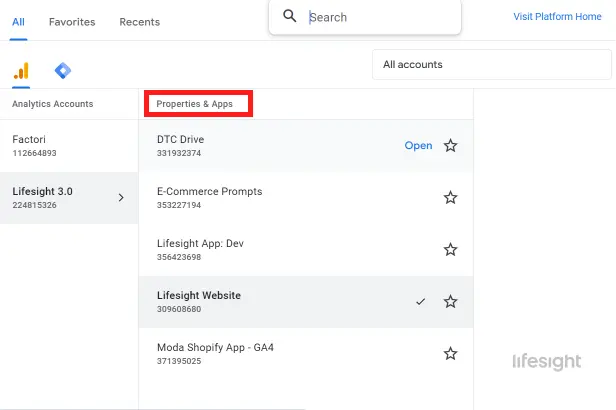
Task: Favorite the DTC Drive property star
Action: point(450,146)
